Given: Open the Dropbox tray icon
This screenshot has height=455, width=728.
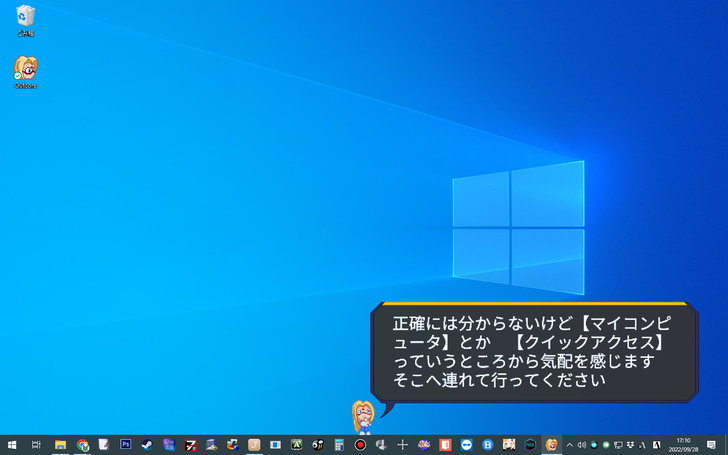Looking at the screenshot, I should click(630, 445).
